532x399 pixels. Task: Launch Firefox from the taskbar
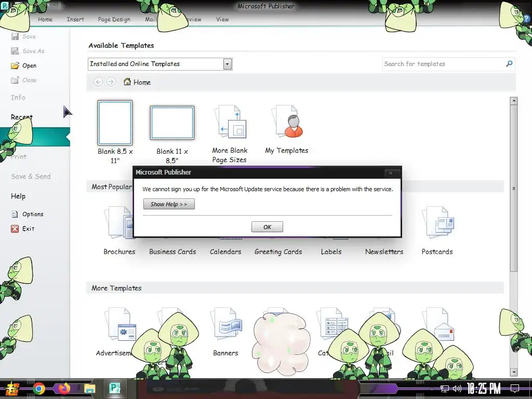(64, 389)
